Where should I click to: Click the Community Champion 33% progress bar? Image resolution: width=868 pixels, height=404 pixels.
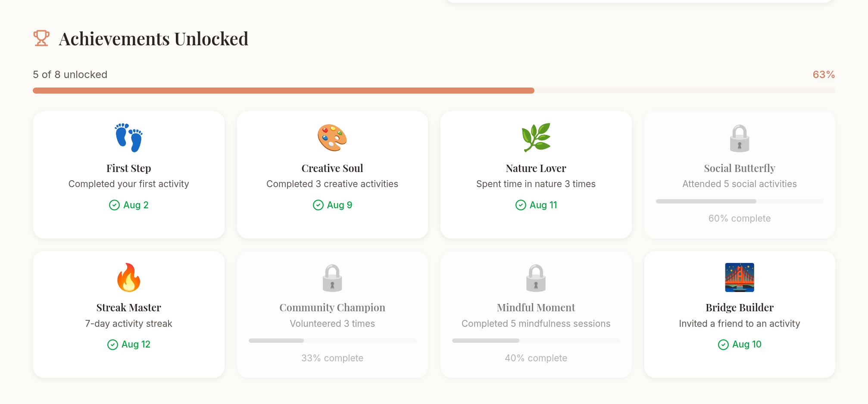click(x=332, y=341)
